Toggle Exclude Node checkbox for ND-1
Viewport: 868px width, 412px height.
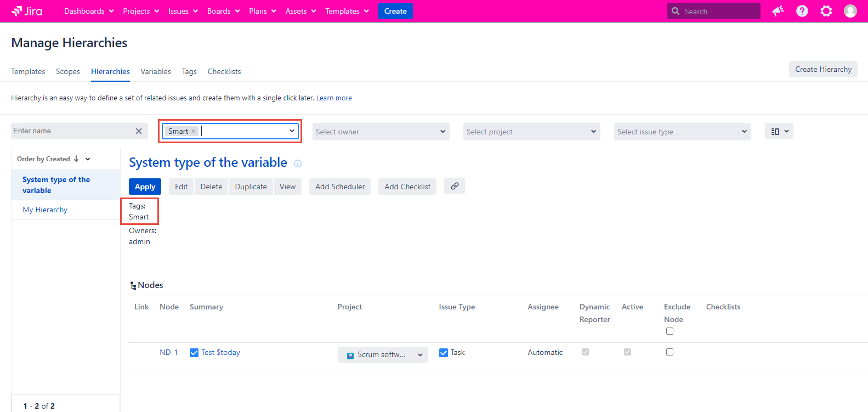pyautogui.click(x=670, y=352)
